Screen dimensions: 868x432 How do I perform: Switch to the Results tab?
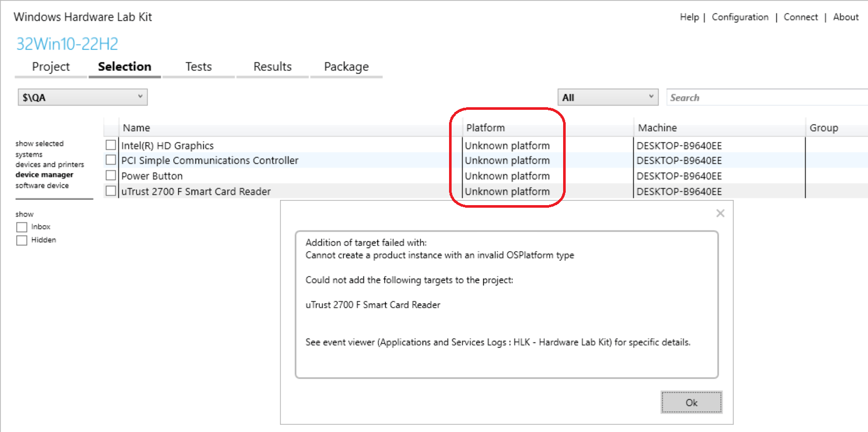pyautogui.click(x=273, y=67)
